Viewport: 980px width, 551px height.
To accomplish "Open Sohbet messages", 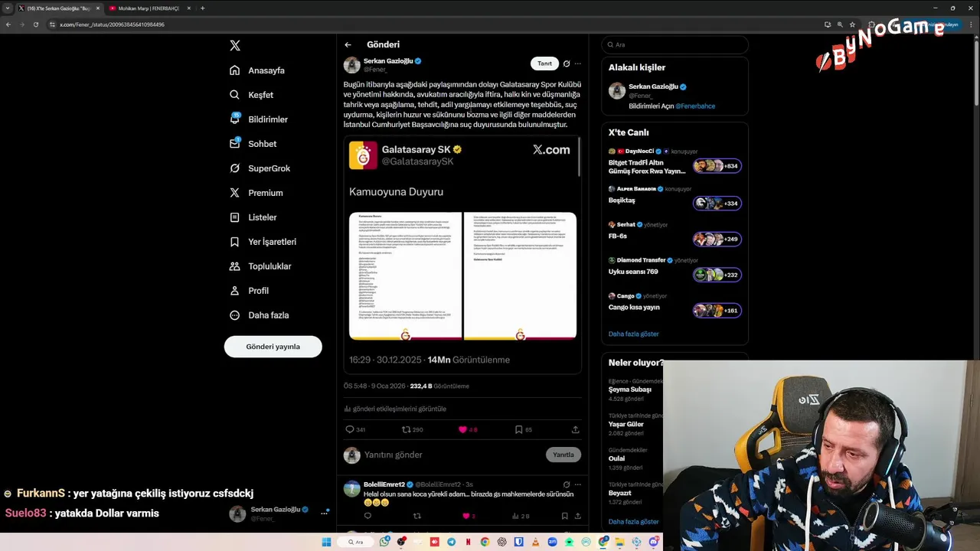I will tap(253, 144).
